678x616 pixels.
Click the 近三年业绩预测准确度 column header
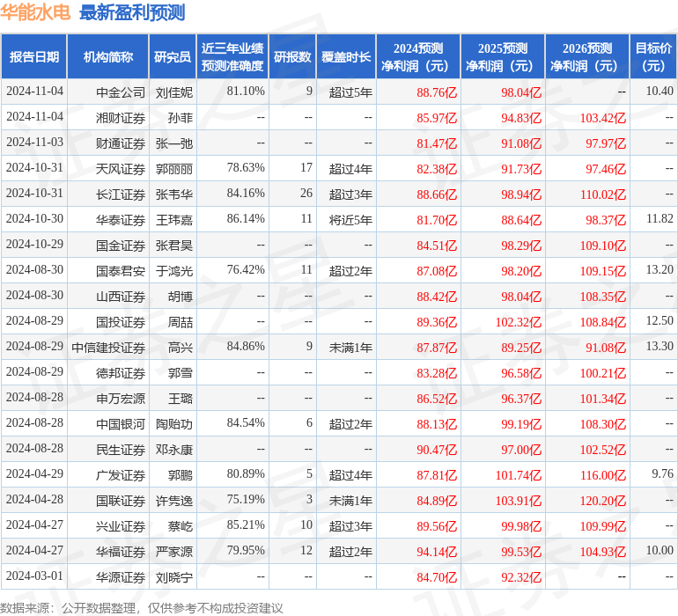pos(232,56)
